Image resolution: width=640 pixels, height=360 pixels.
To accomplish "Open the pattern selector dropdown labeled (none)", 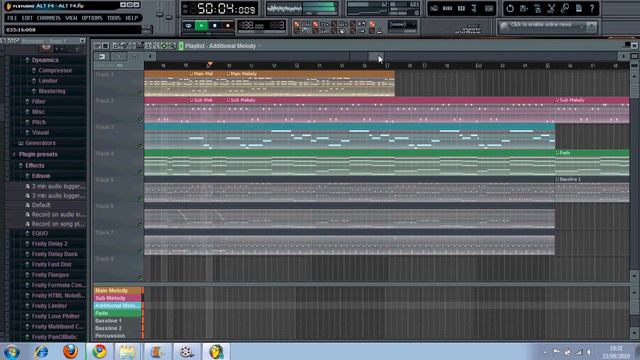I will coord(402,25).
